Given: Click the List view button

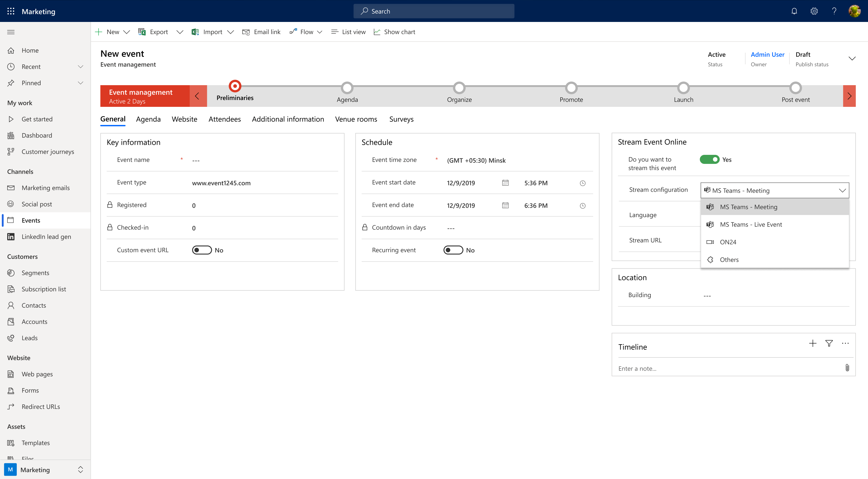Looking at the screenshot, I should pyautogui.click(x=348, y=32).
